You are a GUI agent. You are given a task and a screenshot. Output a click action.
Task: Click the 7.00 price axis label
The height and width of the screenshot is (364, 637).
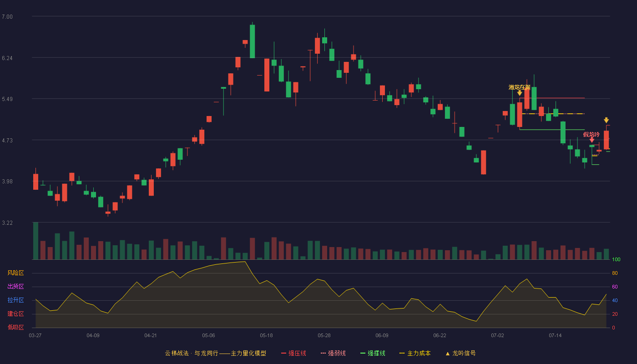pos(7,17)
